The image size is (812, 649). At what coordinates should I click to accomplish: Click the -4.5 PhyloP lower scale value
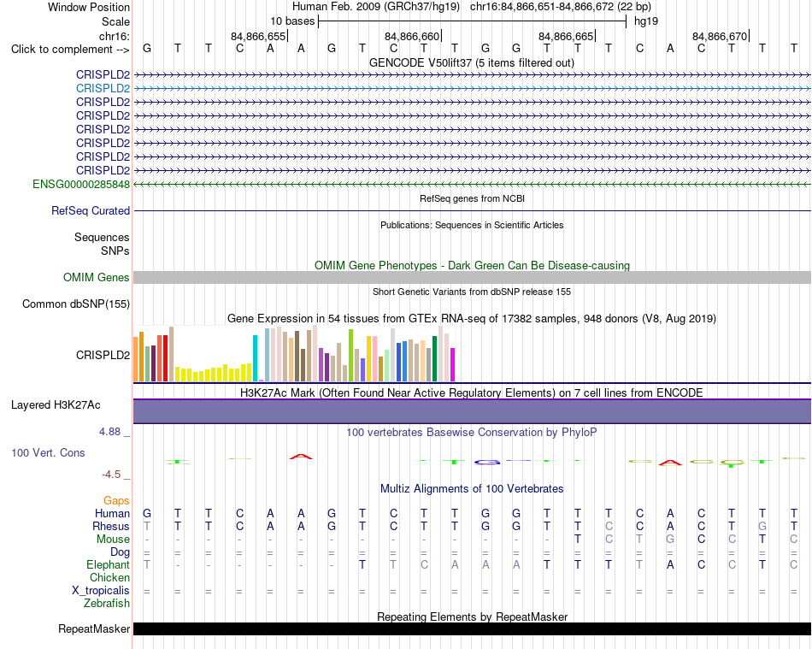click(x=111, y=475)
